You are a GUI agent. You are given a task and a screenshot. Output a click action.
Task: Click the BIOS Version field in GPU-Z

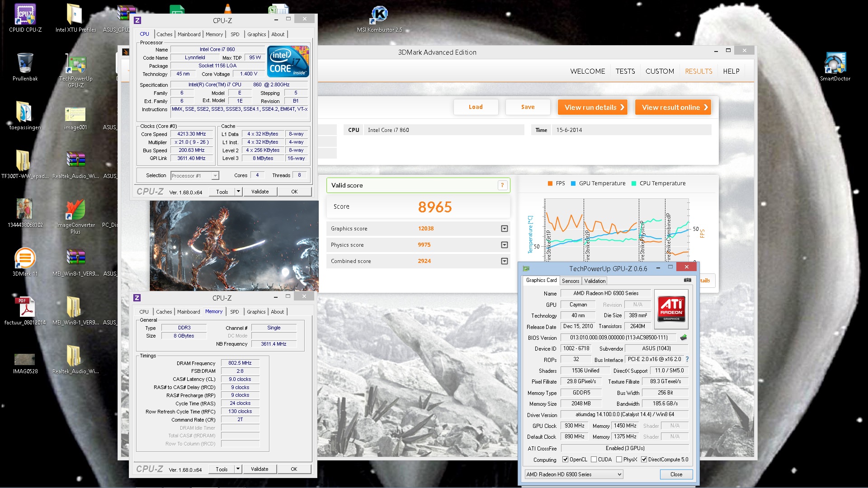point(618,338)
